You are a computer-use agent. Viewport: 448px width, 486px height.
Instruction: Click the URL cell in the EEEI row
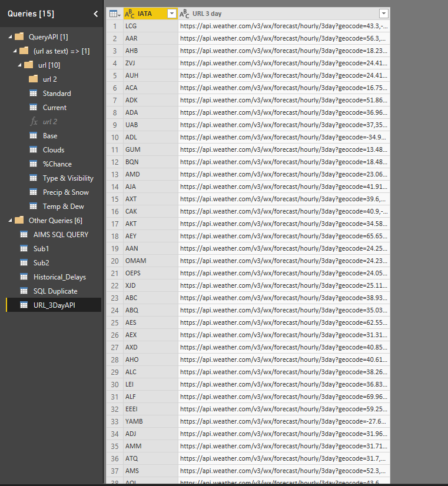(x=284, y=409)
